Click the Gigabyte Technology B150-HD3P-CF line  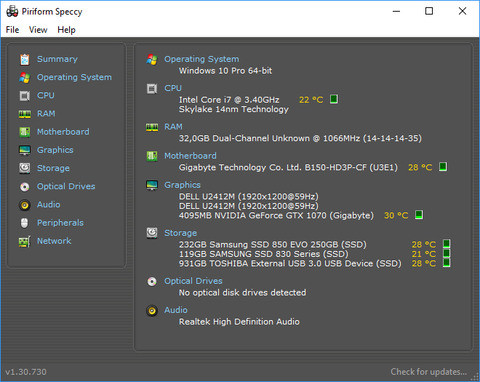288,167
